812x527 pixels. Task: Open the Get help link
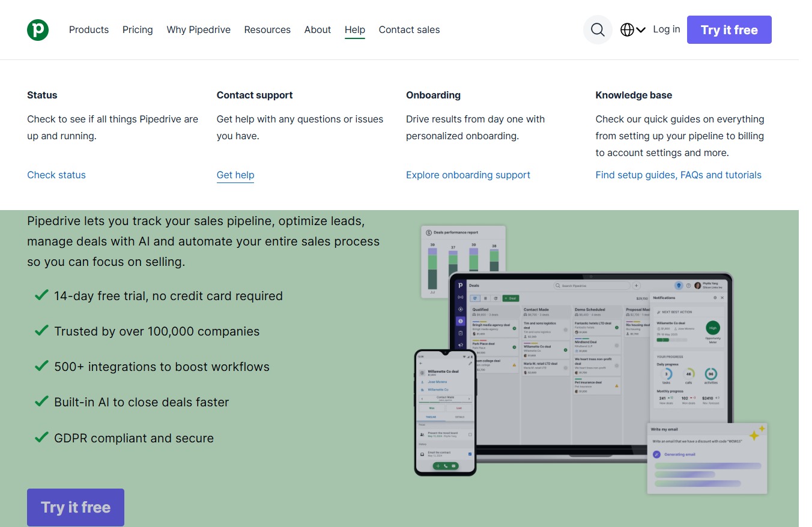click(x=235, y=175)
